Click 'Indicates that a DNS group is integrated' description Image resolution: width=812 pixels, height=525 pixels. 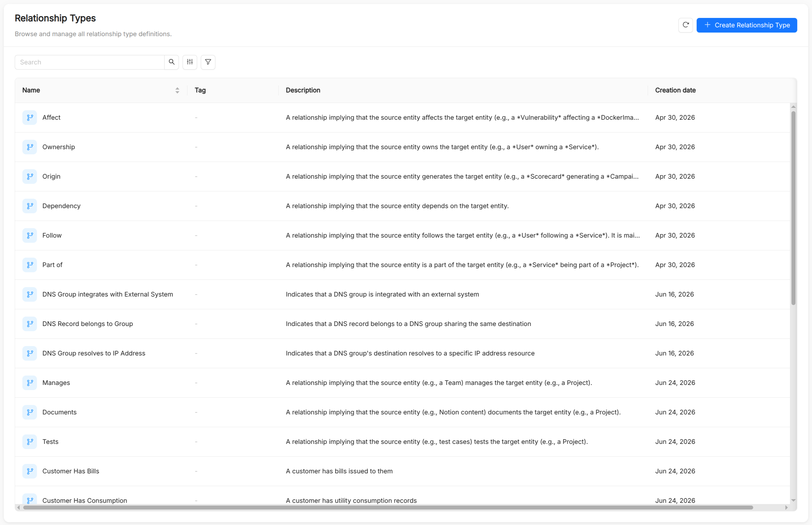pyautogui.click(x=382, y=294)
